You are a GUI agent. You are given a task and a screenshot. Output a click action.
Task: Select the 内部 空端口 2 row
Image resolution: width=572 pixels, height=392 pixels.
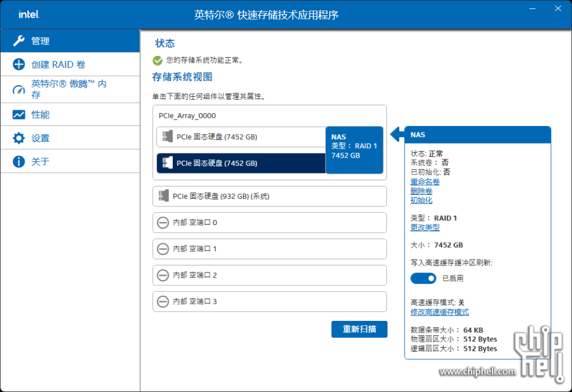point(270,275)
